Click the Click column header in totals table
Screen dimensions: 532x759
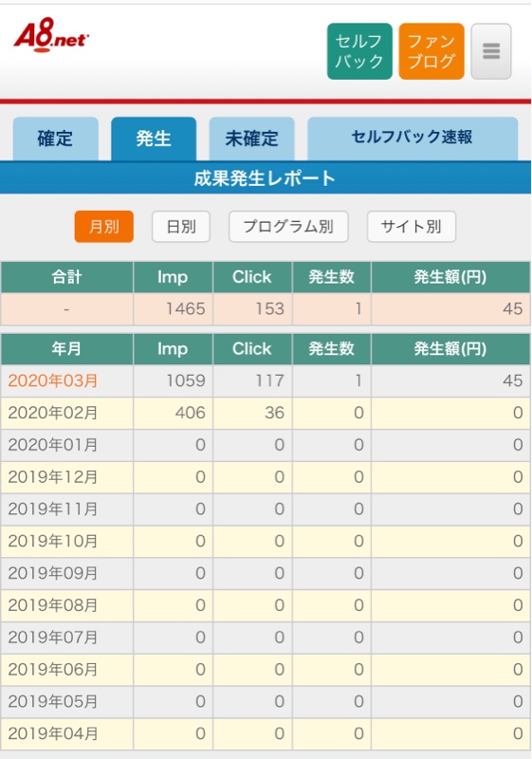pyautogui.click(x=252, y=277)
